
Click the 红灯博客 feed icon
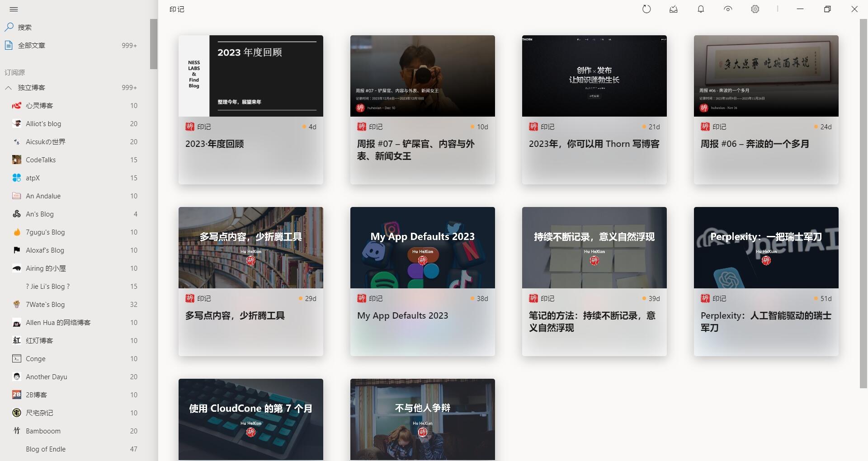coord(17,341)
